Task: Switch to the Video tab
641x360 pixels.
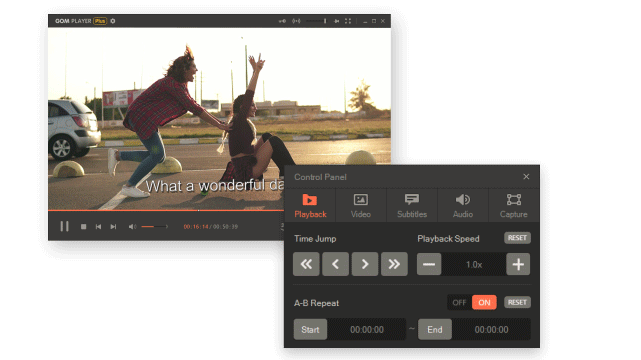Action: (361, 206)
